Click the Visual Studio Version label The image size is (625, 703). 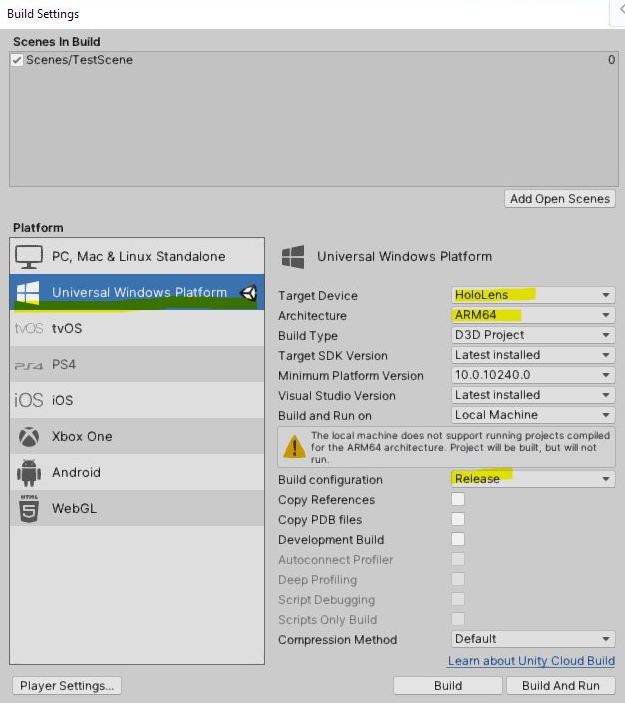[337, 396]
